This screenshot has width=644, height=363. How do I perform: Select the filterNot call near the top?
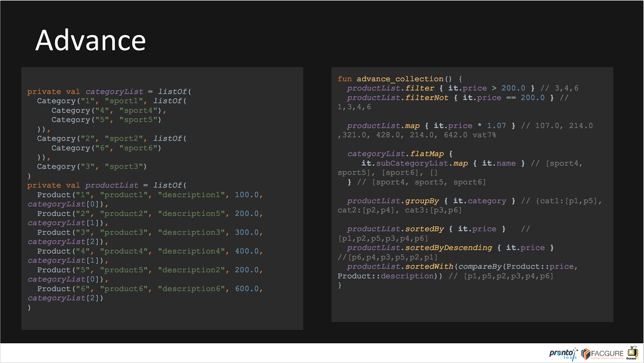[x=427, y=97]
